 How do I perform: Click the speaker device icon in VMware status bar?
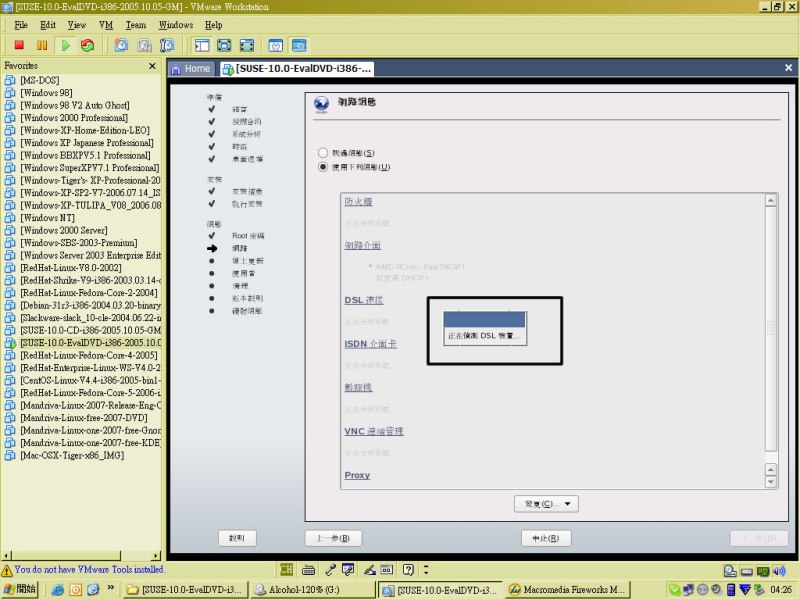click(x=779, y=571)
